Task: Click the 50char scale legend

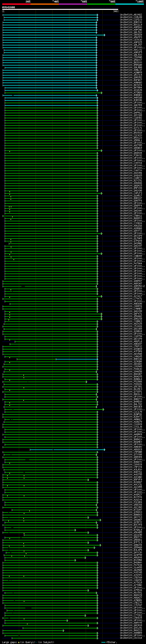Action: tap(109, 642)
